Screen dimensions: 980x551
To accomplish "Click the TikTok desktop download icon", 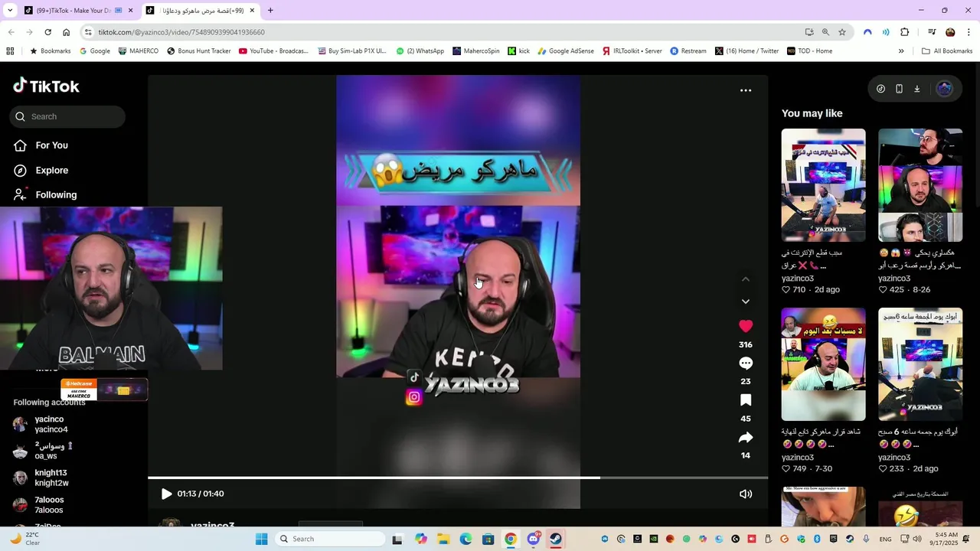I will 917,89.
